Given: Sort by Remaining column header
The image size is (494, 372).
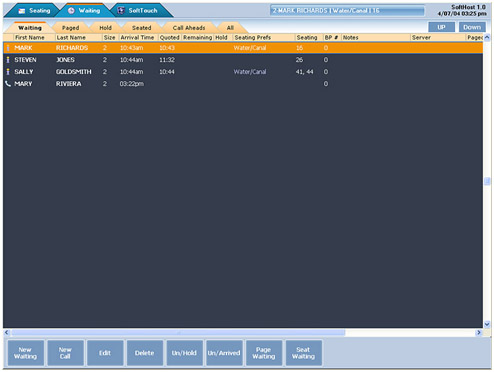Looking at the screenshot, I should (197, 38).
